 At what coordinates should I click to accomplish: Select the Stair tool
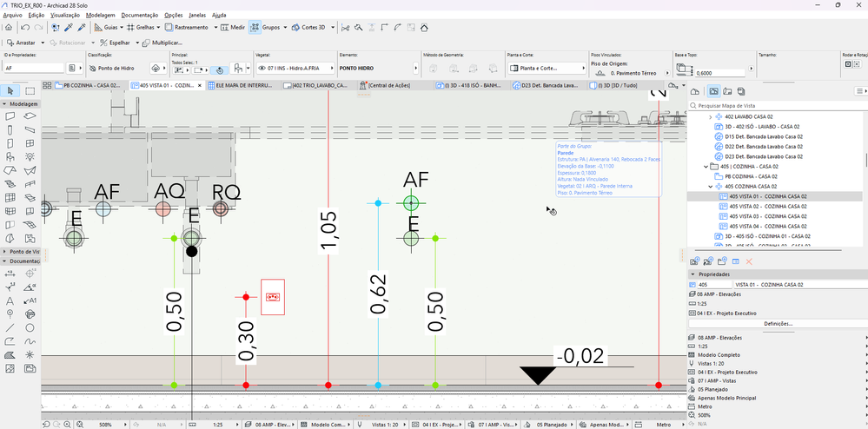click(10, 184)
